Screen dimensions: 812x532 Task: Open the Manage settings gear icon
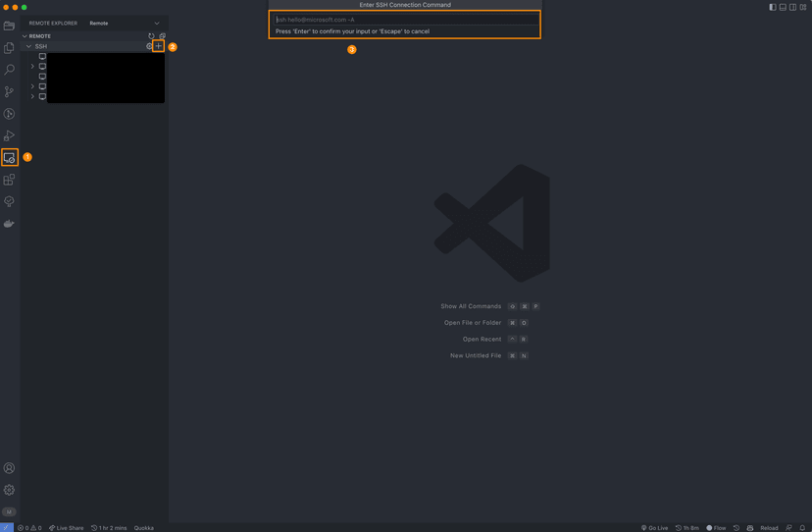coord(9,490)
